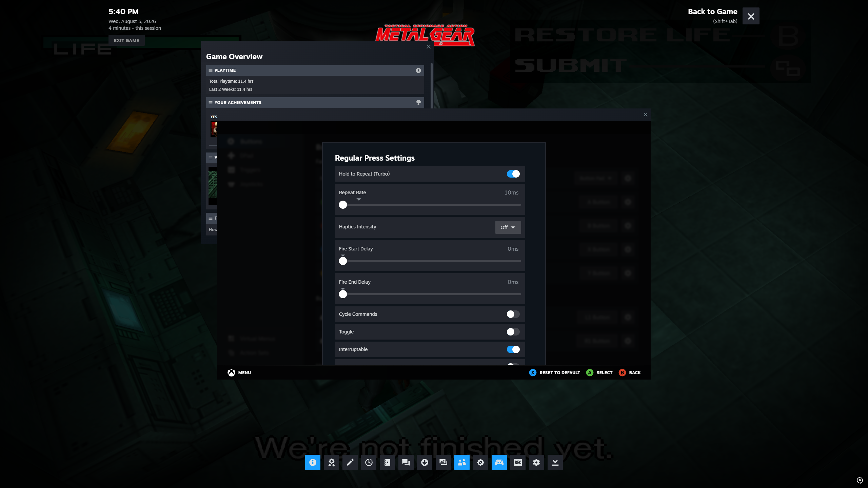The height and width of the screenshot is (488, 868).
Task: Click '4 minutes - this session' text
Action: [x=135, y=28]
